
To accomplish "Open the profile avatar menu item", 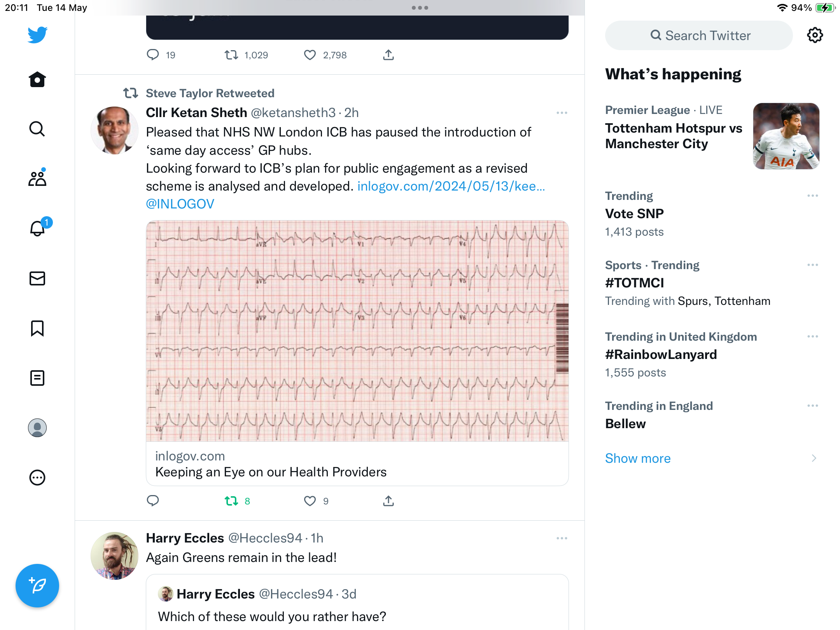I will (37, 428).
